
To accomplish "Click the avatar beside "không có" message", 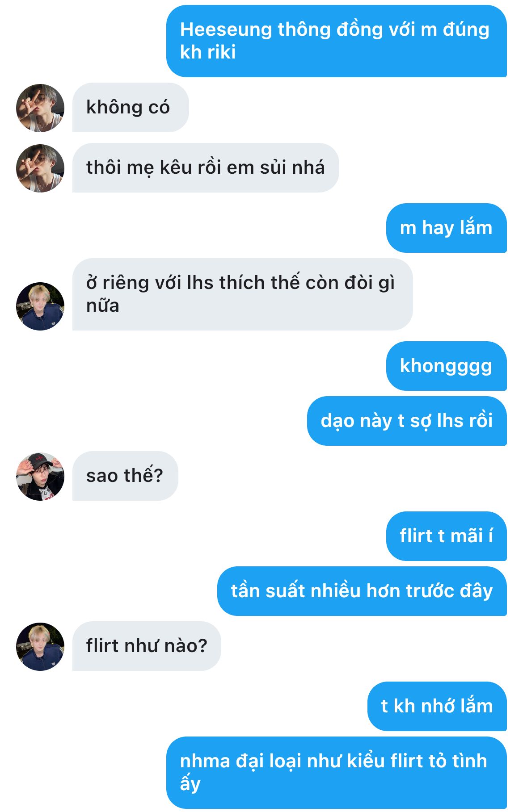I will [40, 108].
